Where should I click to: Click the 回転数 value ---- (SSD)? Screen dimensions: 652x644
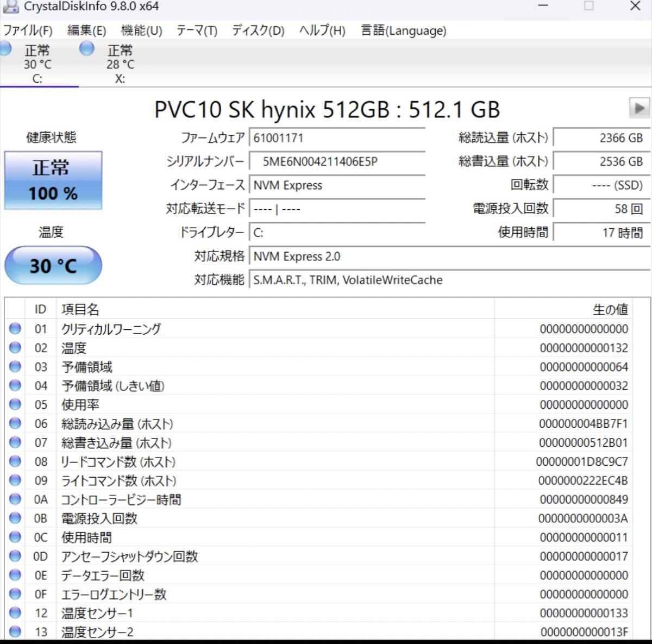(601, 185)
